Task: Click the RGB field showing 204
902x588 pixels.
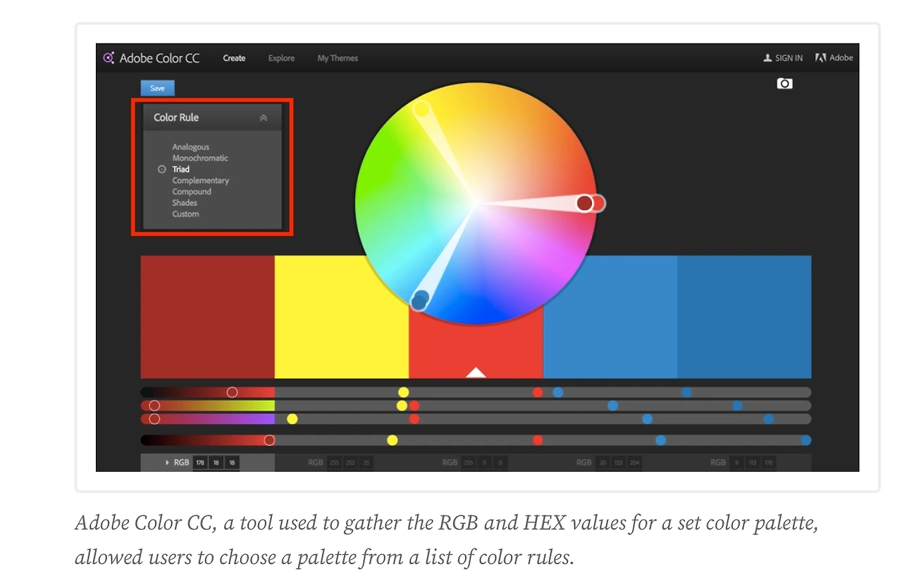Action: click(634, 463)
